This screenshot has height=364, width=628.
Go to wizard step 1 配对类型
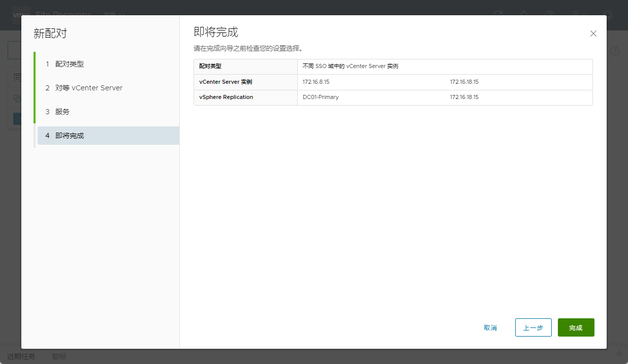point(108,64)
